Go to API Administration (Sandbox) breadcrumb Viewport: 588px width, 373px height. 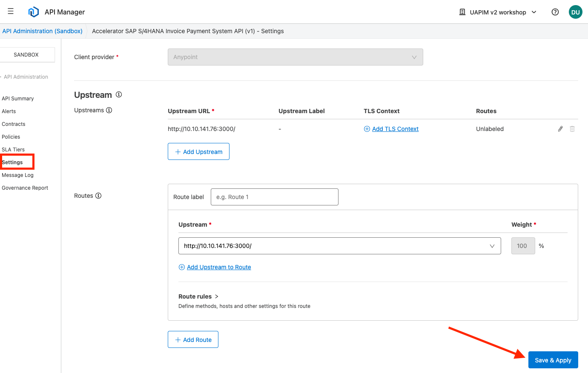(43, 31)
